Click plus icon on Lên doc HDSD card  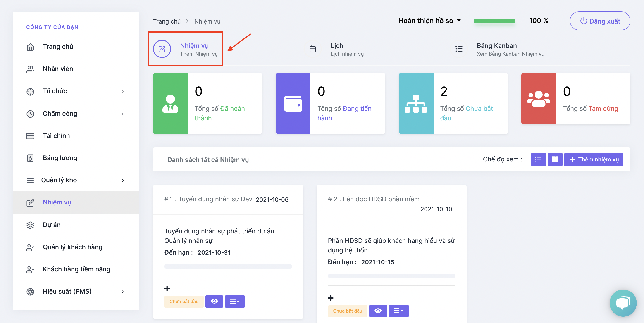331,298
